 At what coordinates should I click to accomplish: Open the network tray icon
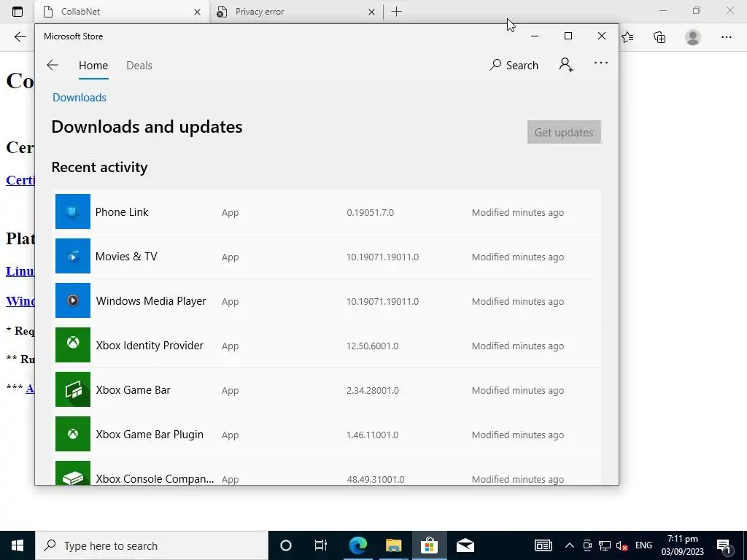(605, 545)
